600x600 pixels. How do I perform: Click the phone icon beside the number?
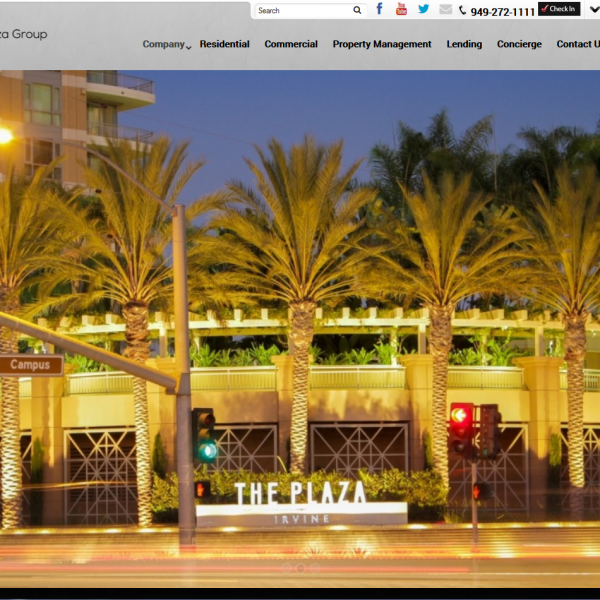[463, 10]
